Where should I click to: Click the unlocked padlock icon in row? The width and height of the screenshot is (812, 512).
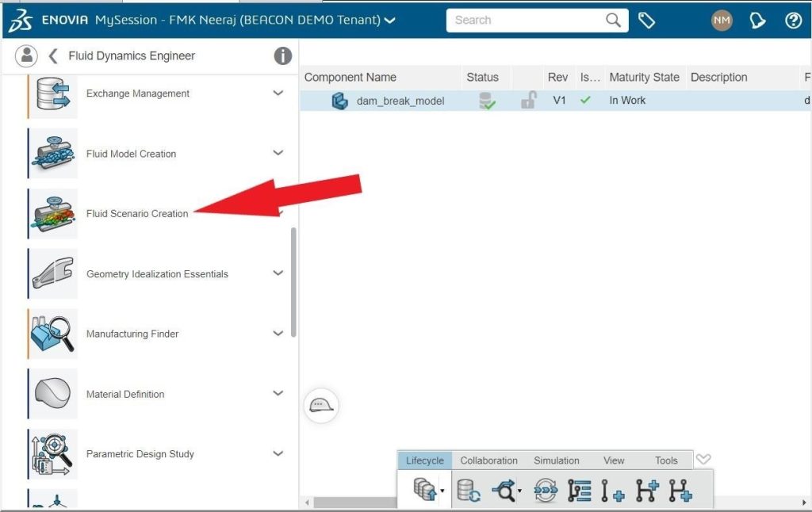[528, 100]
